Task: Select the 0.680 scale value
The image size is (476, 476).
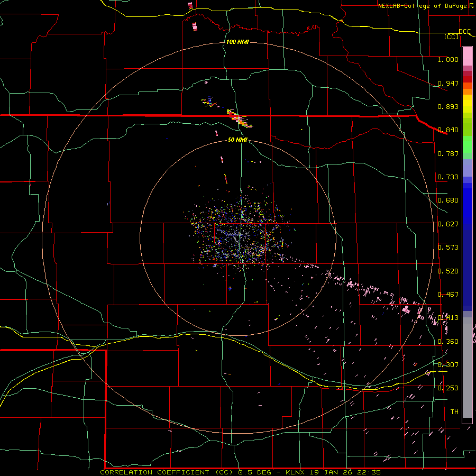Action: 448,200
